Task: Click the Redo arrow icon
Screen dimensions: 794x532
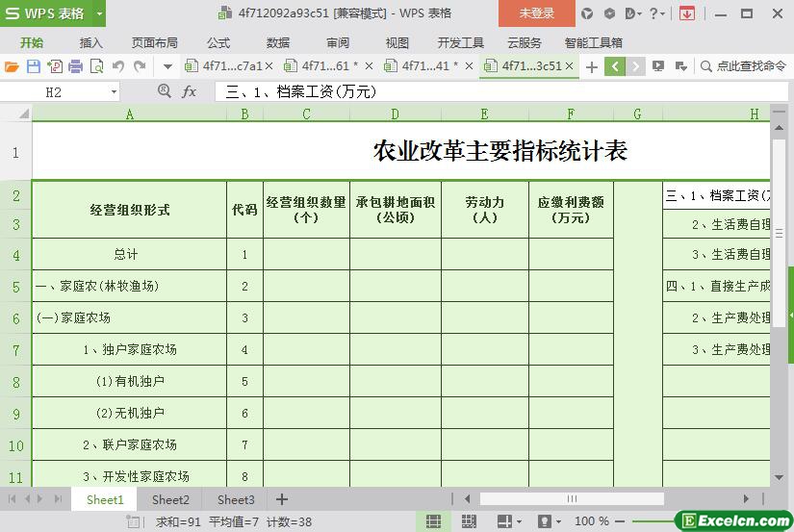Action: (x=140, y=66)
